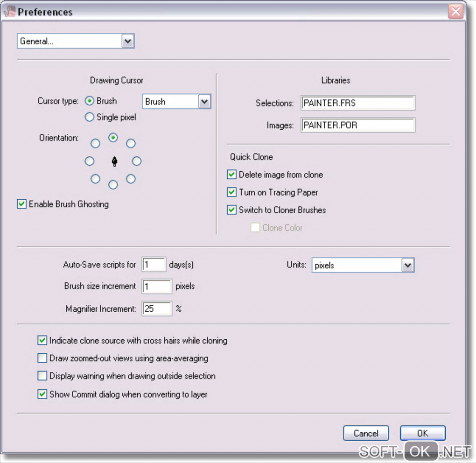The width and height of the screenshot is (476, 463).
Task: Click the 'Cursor type:' label
Action: coord(58,101)
